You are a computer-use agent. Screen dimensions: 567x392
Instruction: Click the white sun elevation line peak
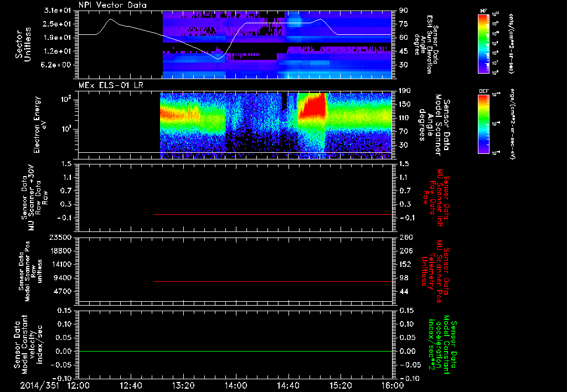pos(111,19)
